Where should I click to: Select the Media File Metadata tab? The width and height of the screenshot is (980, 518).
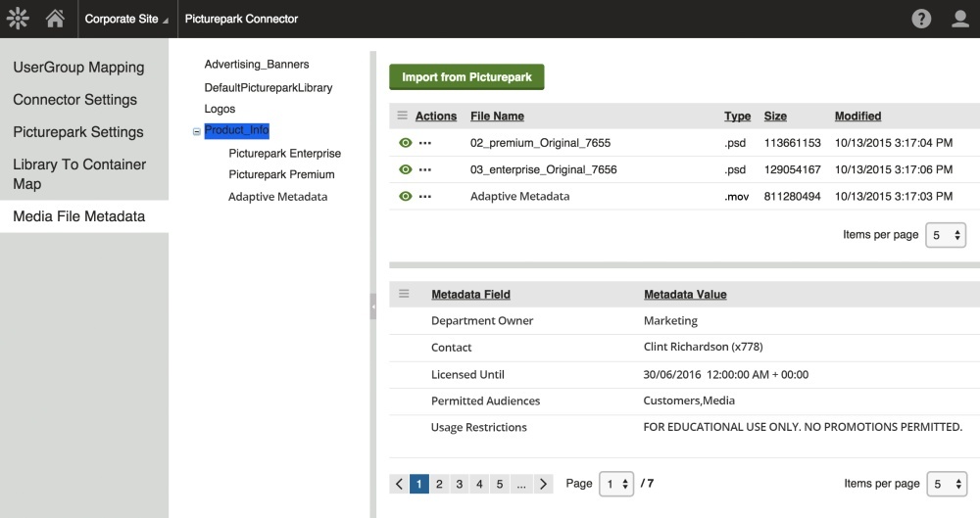pos(84,216)
